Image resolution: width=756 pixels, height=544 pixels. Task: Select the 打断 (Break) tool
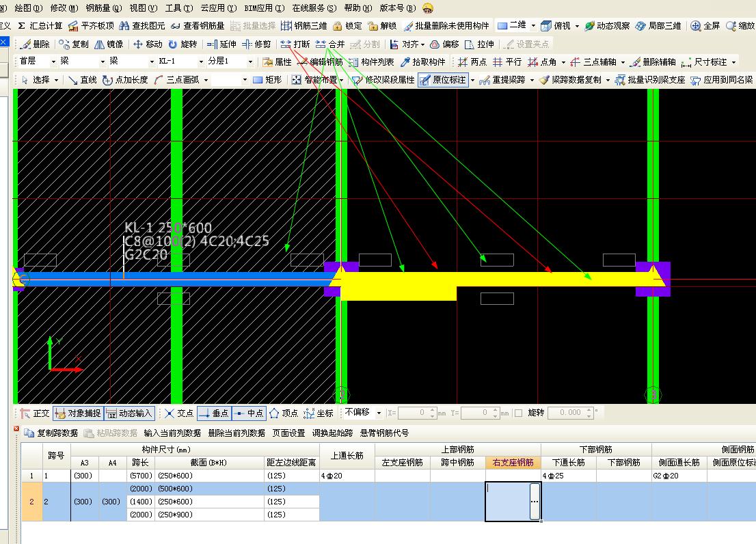(x=295, y=44)
